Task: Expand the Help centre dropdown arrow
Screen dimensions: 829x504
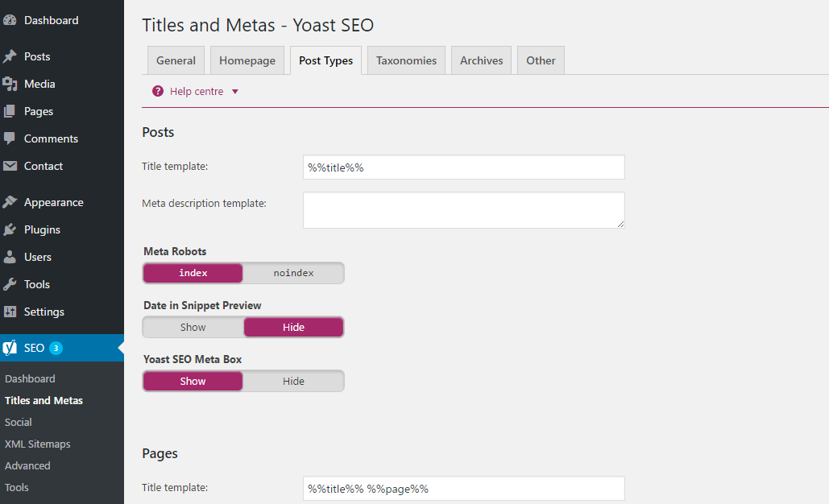Action: [235, 92]
